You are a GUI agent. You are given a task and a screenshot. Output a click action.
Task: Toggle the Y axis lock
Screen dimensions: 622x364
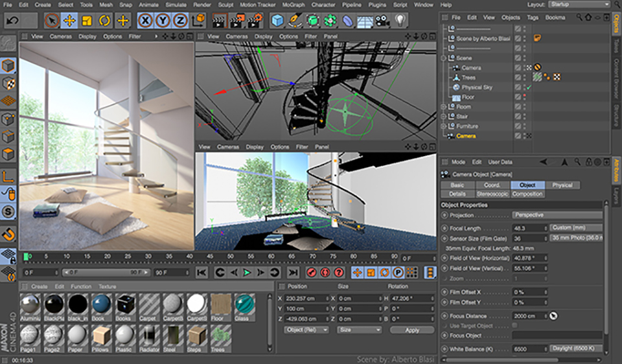click(x=163, y=21)
